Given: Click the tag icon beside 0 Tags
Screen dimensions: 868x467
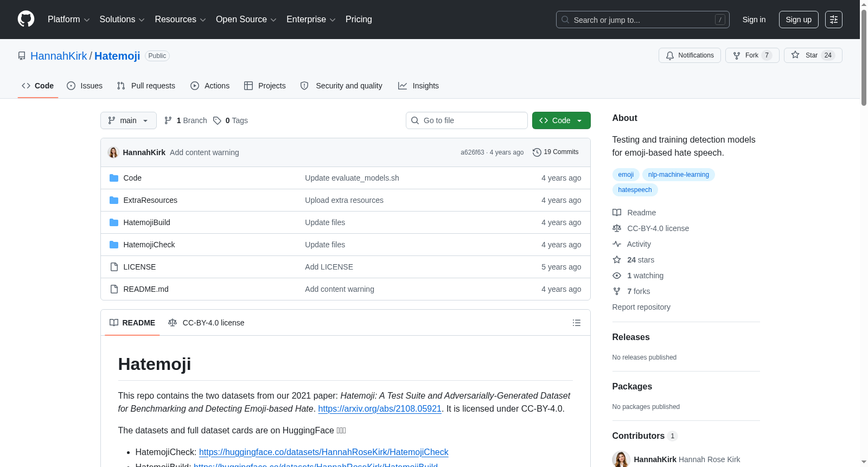Looking at the screenshot, I should 217,120.
